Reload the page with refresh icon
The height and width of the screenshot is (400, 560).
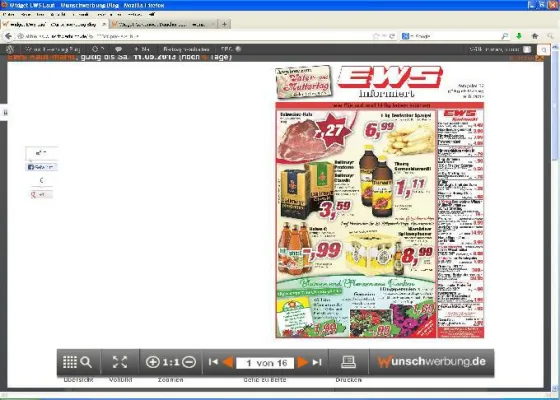(x=392, y=36)
